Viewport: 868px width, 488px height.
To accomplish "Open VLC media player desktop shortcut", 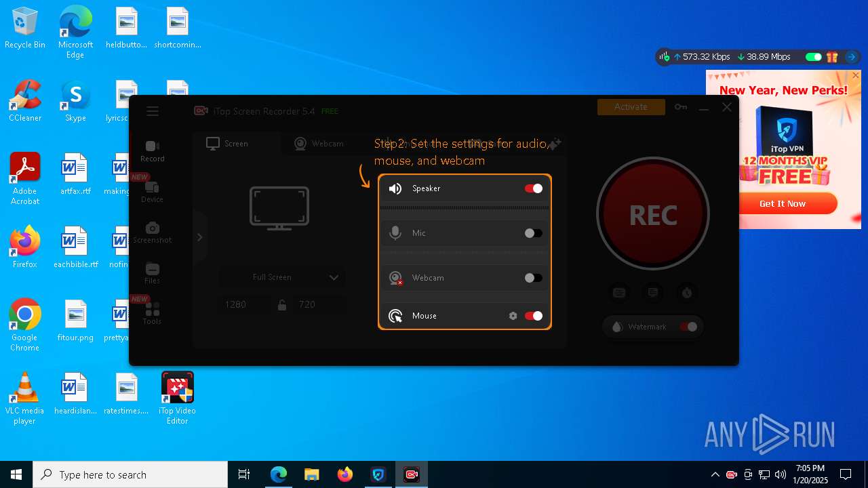I will 25,398.
